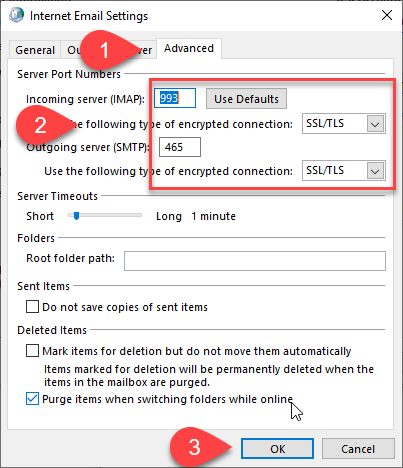Click the Root folder path field
Screen dimensions: 403x468
coord(255,261)
